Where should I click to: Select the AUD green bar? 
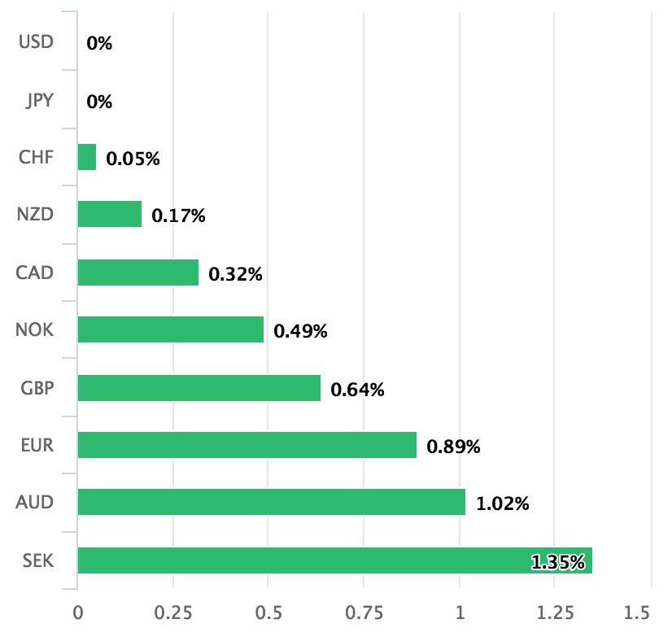272,502
